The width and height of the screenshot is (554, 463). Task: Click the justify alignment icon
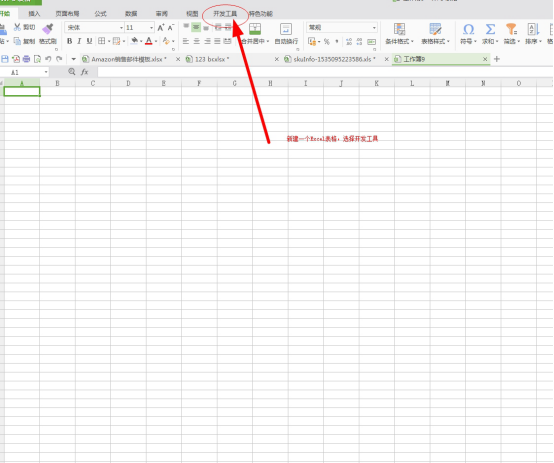pos(217,41)
